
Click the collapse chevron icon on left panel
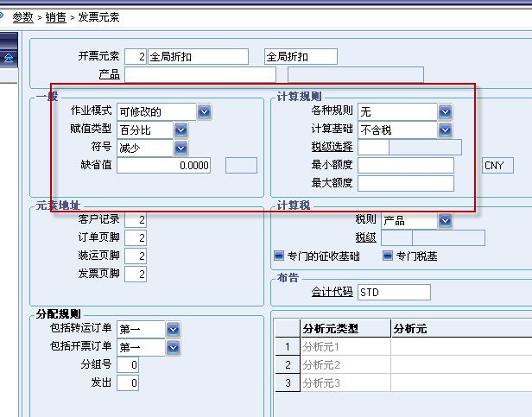(x=9, y=58)
